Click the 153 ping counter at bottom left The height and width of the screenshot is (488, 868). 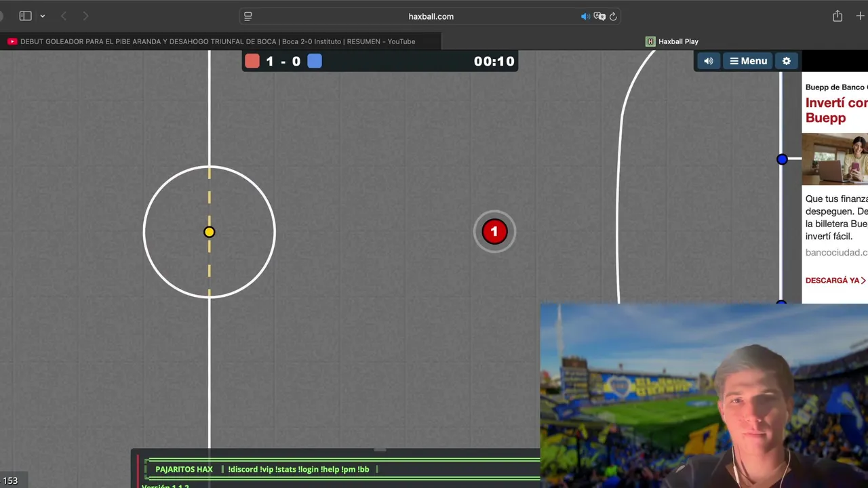(x=10, y=481)
